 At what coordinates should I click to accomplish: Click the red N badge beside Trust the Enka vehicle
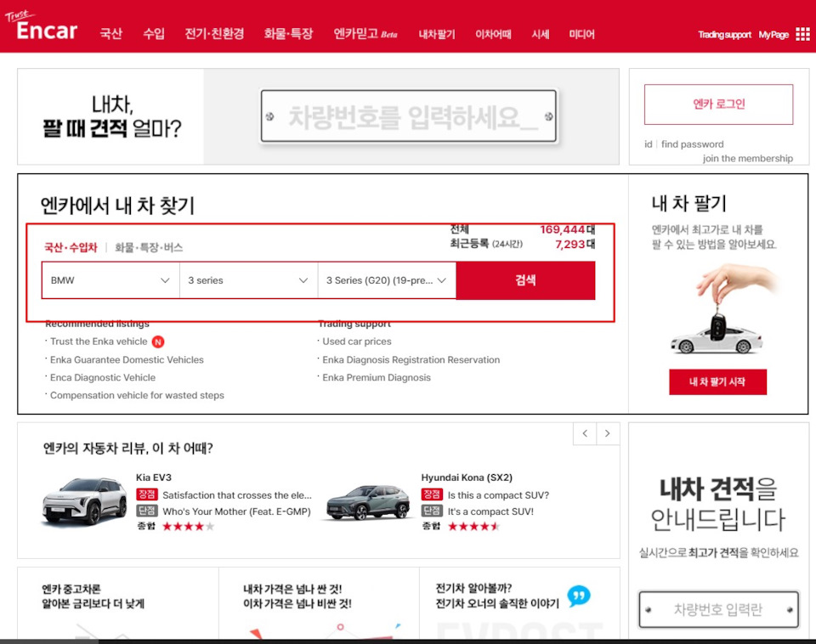[158, 342]
